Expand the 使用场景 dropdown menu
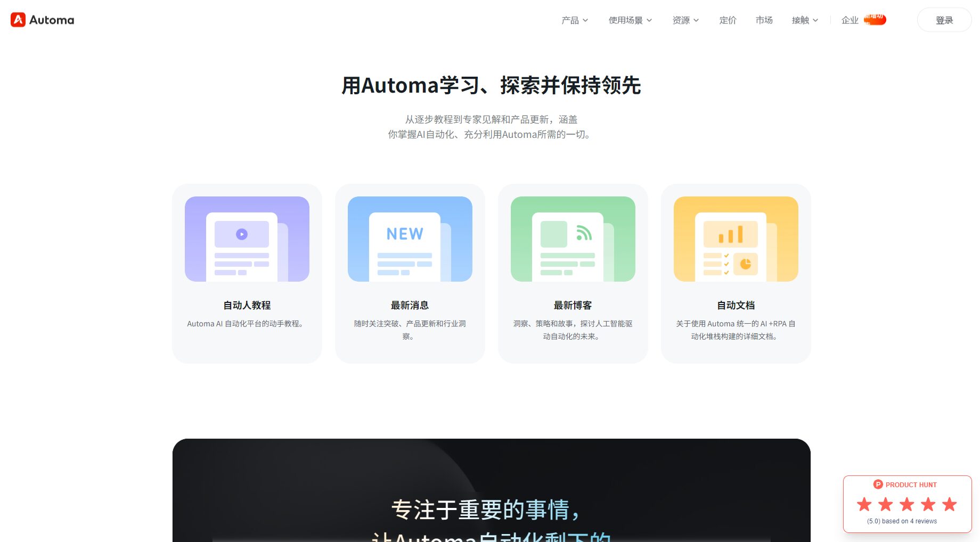 [630, 20]
